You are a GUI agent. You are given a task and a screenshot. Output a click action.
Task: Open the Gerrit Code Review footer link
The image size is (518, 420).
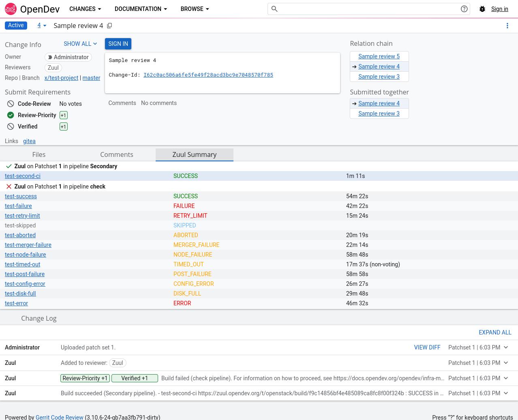[x=60, y=417]
